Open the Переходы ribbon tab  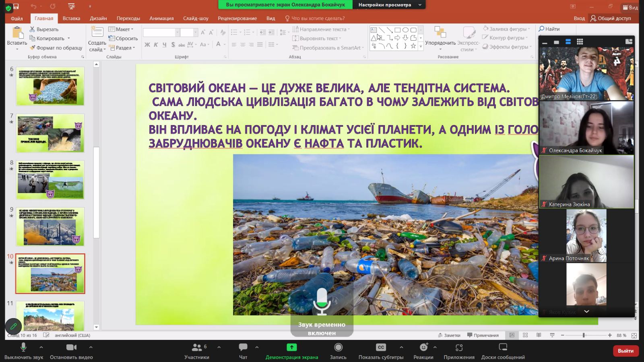click(x=128, y=18)
